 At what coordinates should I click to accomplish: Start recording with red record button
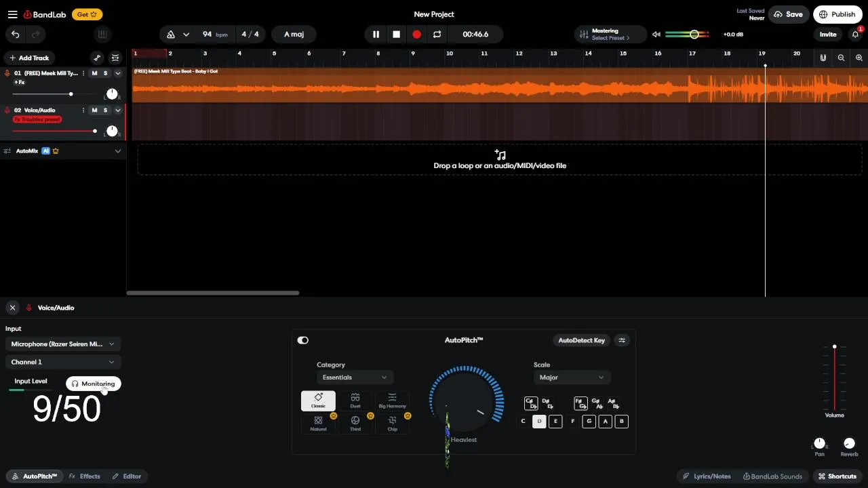click(416, 35)
